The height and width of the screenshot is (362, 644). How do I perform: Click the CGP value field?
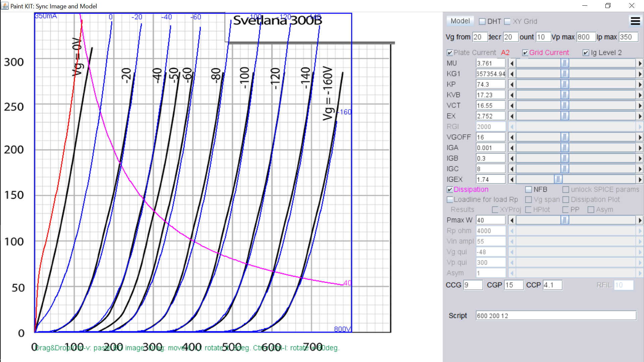(x=514, y=285)
